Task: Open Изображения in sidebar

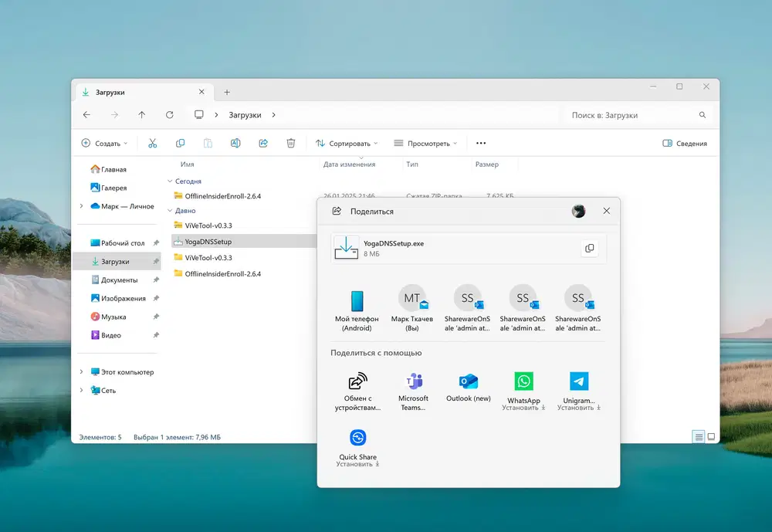Action: coord(118,298)
